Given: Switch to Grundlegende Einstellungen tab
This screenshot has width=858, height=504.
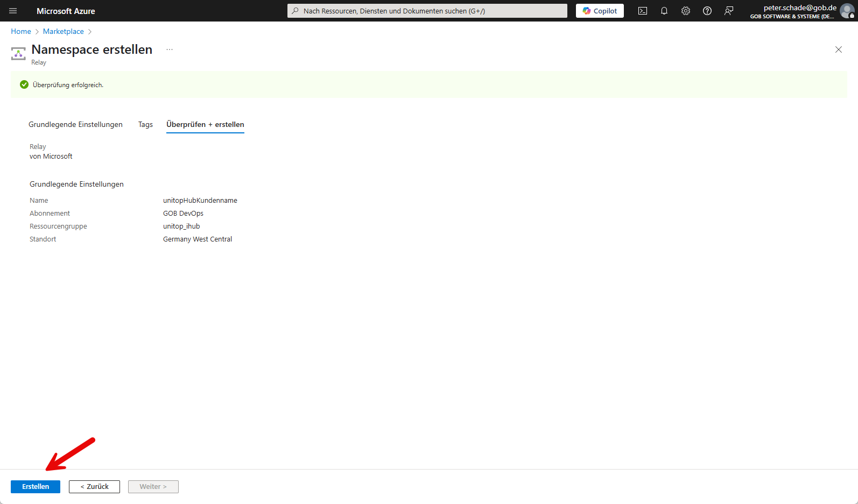Looking at the screenshot, I should click(x=75, y=124).
